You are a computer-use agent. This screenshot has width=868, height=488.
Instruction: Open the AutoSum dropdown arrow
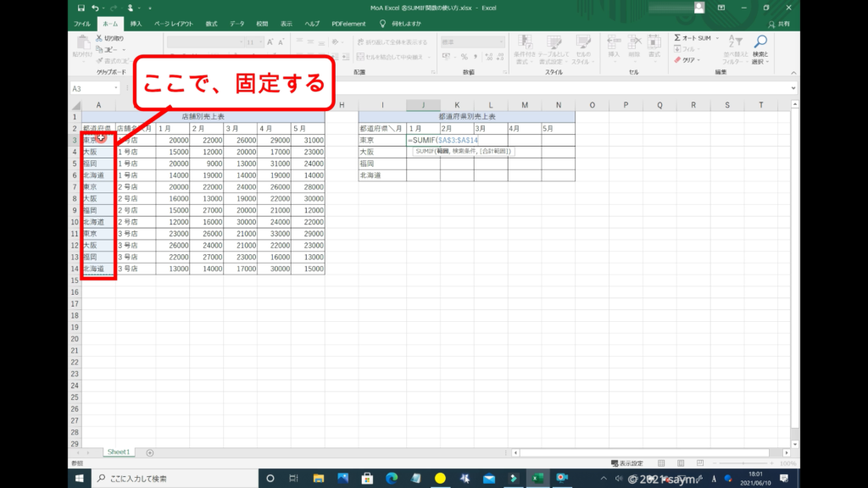(719, 38)
